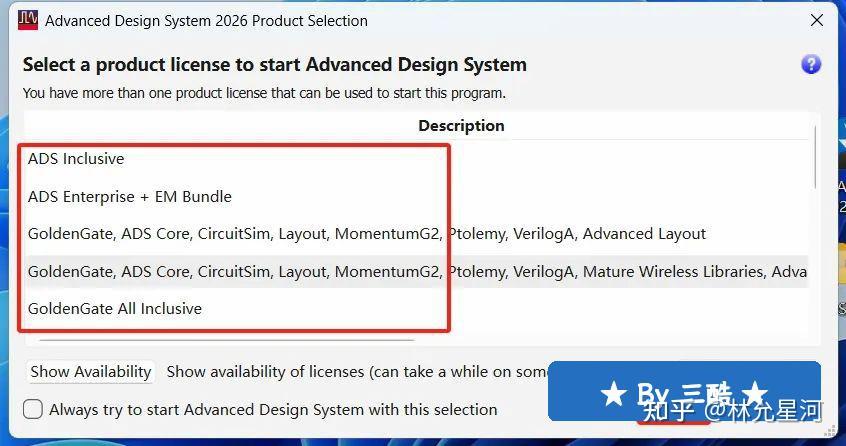This screenshot has width=846, height=446.
Task: Click the blue "By 三酷" star banner
Action: (683, 391)
